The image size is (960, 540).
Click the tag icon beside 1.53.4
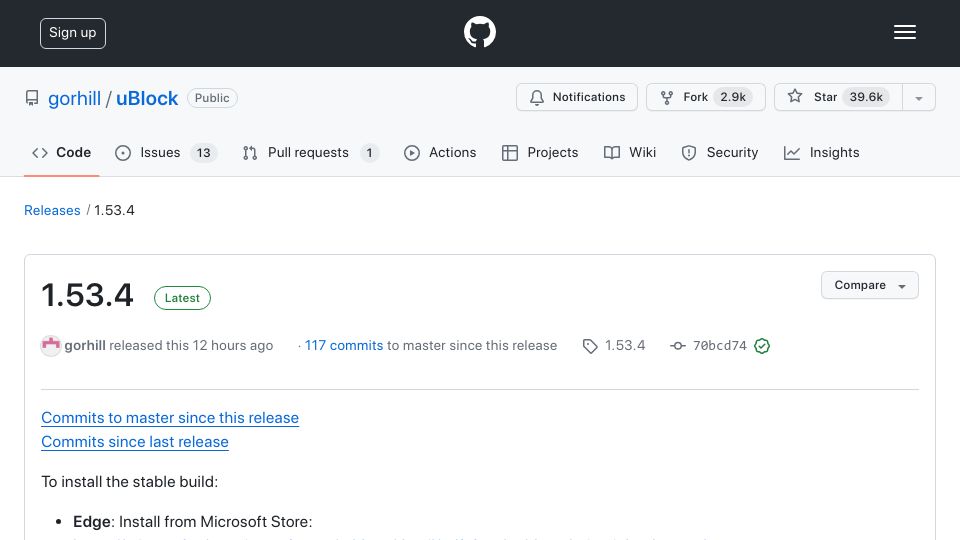(590, 346)
